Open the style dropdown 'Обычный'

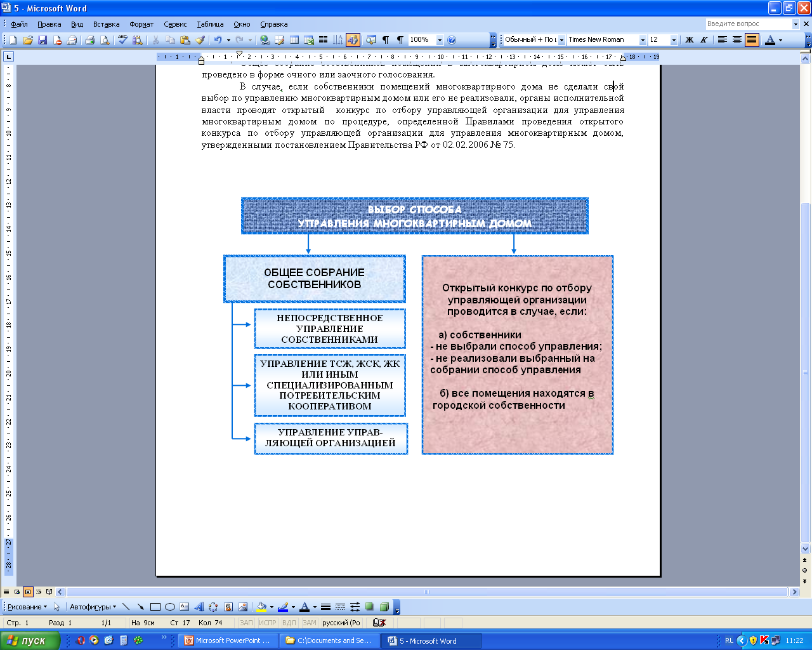(x=561, y=39)
